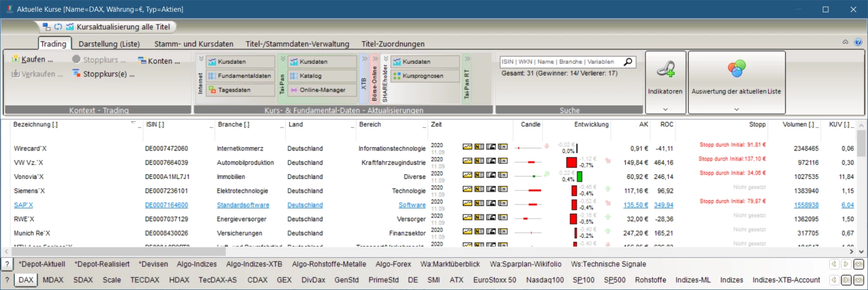Select the TECDAX list tab
Viewport: 868px width, 290px height.
[145, 280]
